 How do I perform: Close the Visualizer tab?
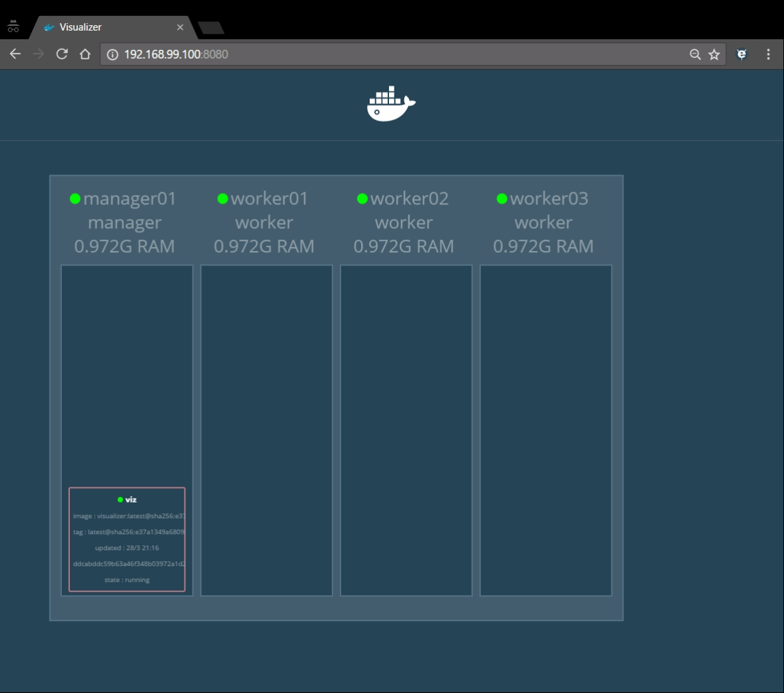point(180,27)
